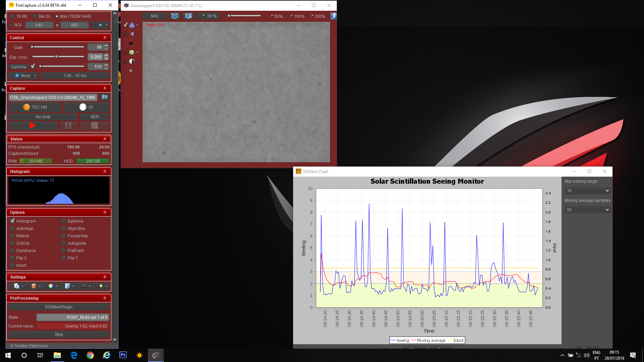The width and height of the screenshot is (644, 362).
Task: Click the red crosshair reticle box icon
Action: coord(131,43)
